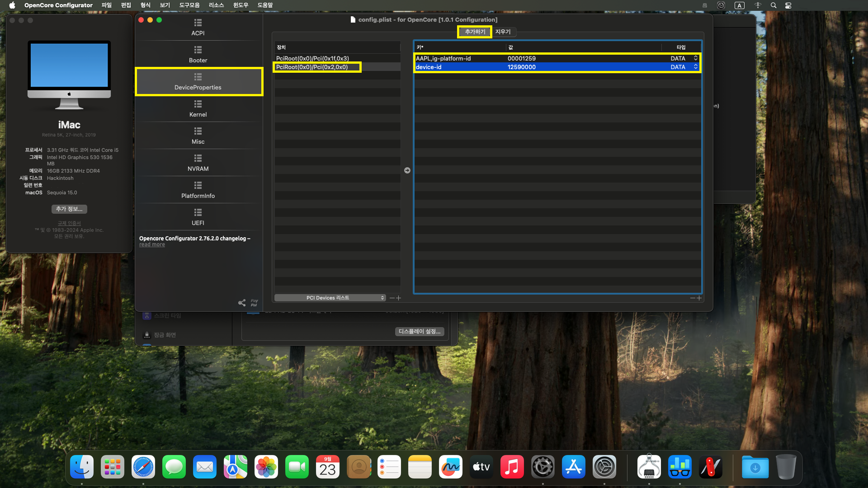The height and width of the screenshot is (488, 868).
Task: Open Photos from the Dock
Action: coord(266,467)
